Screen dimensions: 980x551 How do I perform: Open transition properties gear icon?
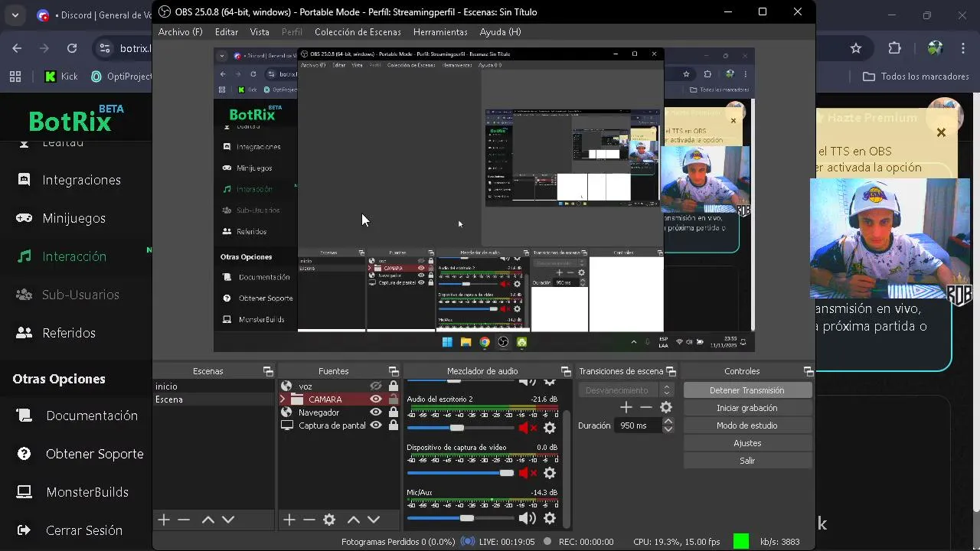pos(666,408)
